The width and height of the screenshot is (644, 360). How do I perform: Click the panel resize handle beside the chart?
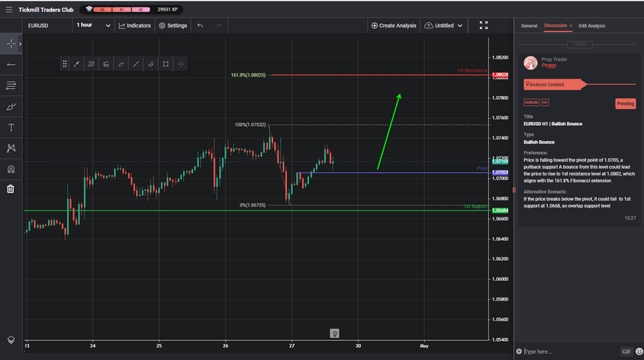[514, 190]
